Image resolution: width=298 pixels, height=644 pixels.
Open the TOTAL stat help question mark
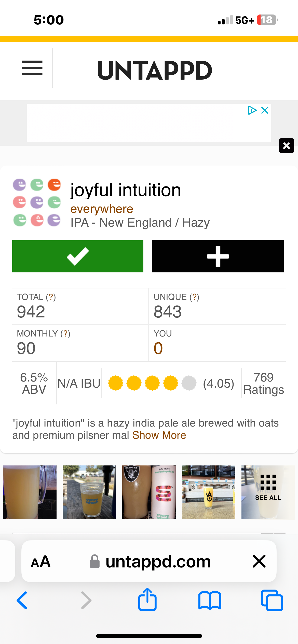(x=51, y=297)
